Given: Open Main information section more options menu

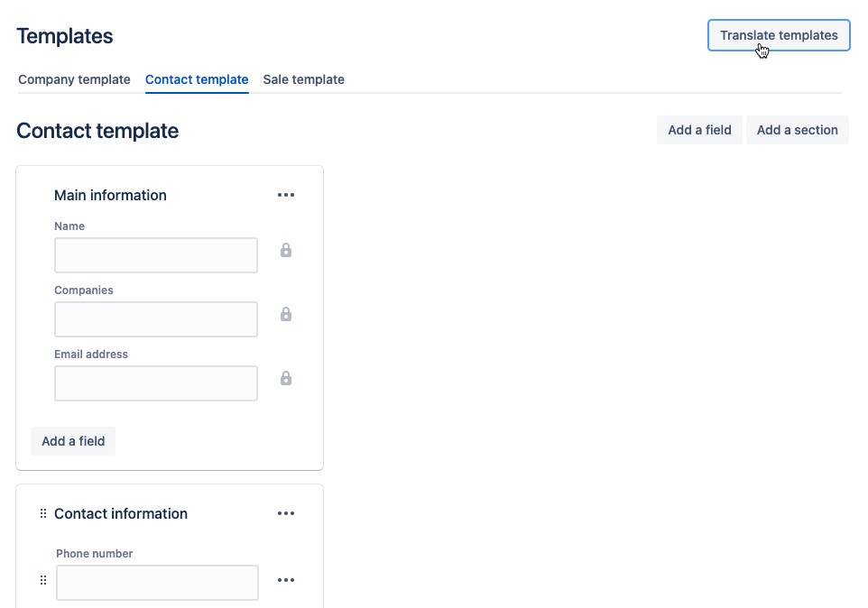Looking at the screenshot, I should [286, 195].
